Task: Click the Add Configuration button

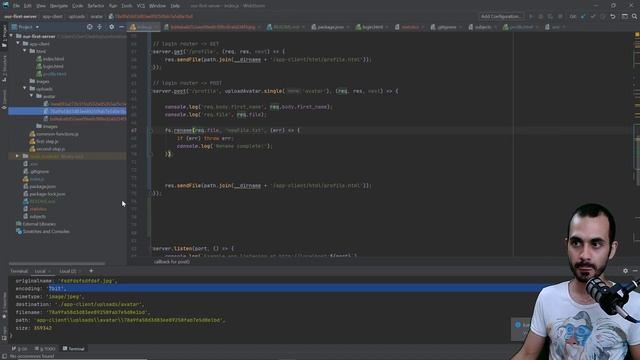Action: tap(501, 16)
